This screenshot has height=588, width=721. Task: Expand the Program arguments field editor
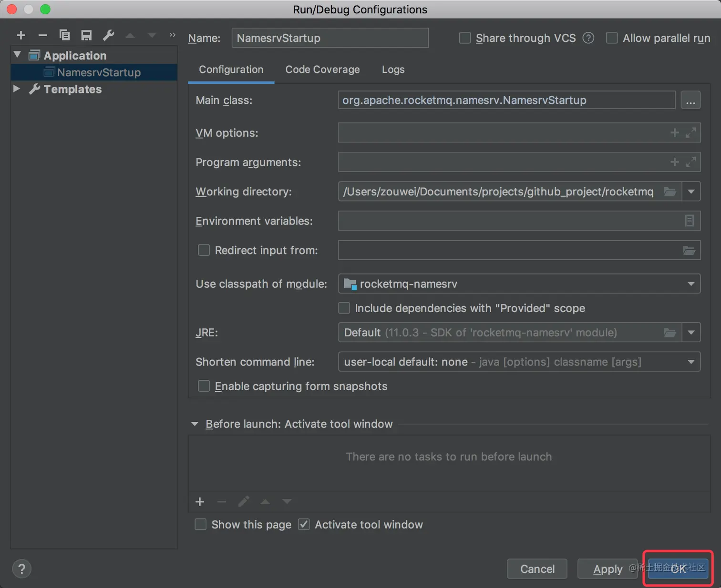pyautogui.click(x=690, y=162)
